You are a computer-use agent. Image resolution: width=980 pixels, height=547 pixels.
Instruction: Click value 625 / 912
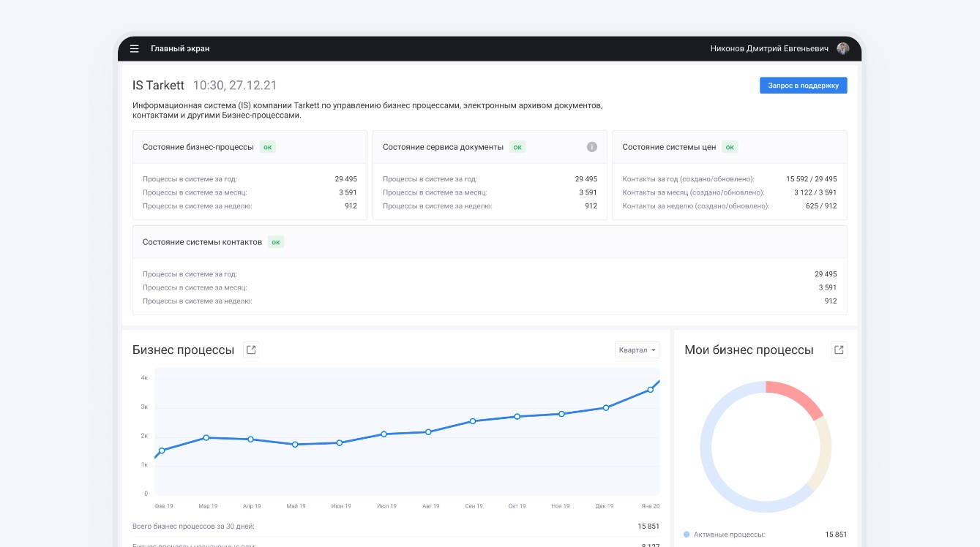tap(821, 206)
